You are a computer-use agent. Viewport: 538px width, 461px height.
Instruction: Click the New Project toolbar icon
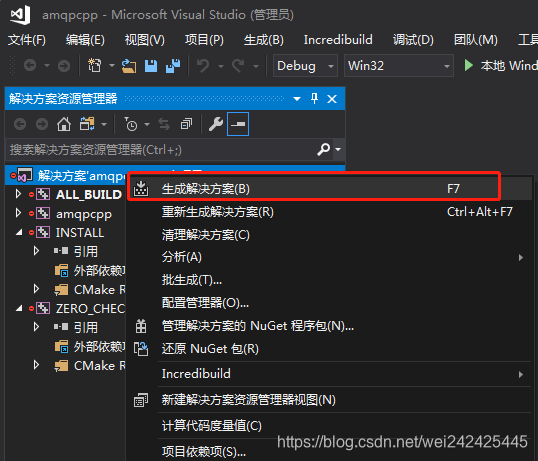(95, 65)
